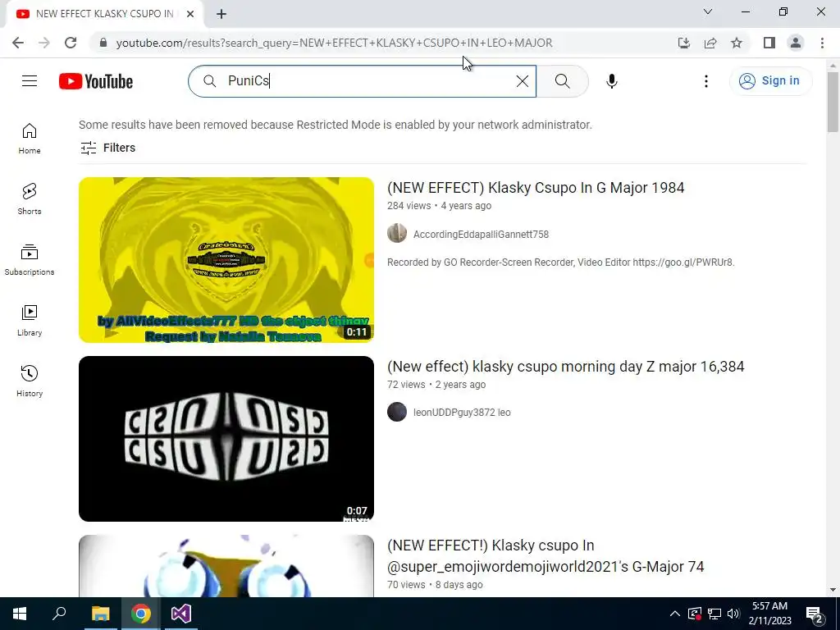Open volume control in system tray
Viewport: 840px width, 630px height.
(733, 614)
